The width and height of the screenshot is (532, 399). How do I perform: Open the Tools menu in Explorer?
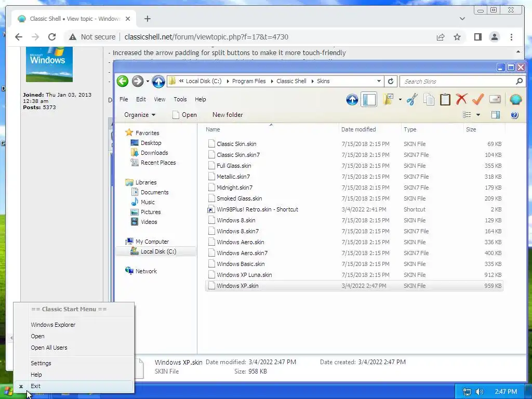(x=180, y=99)
